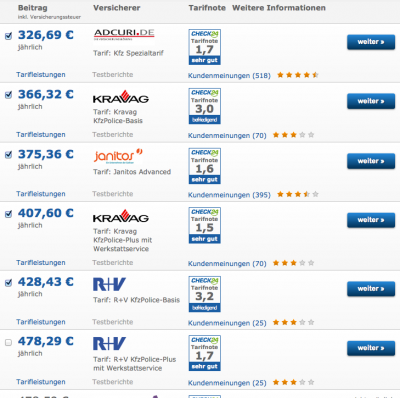Click the R+V logo for the 428,43 € offer
The image size is (400, 398).
pos(109,284)
